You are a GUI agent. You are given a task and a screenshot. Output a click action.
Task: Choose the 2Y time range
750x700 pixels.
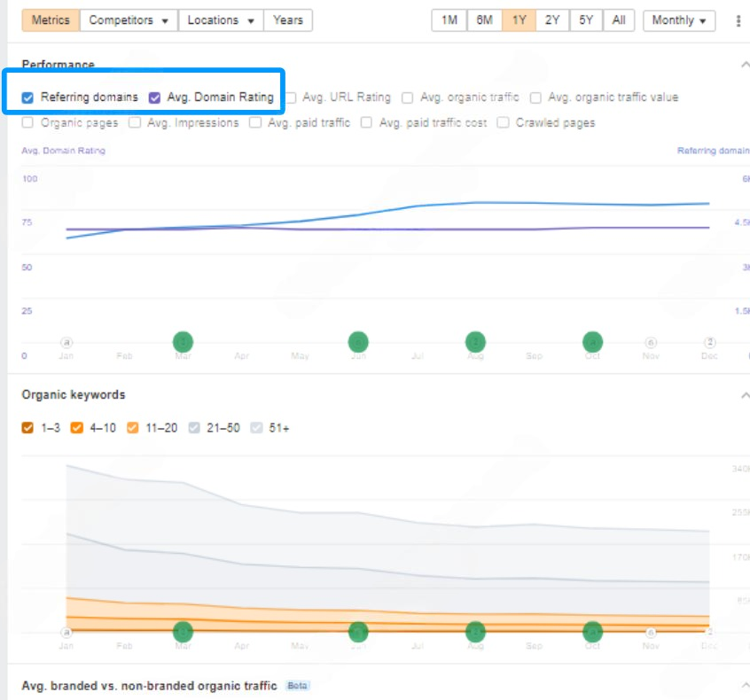point(552,20)
